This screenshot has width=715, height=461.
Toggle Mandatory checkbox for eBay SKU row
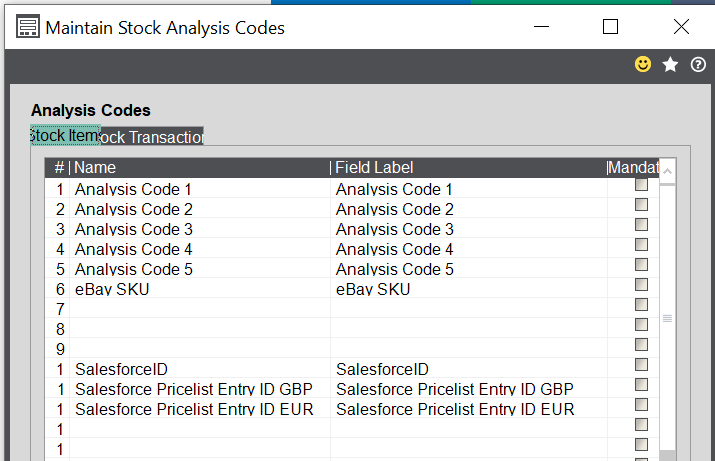pos(641,285)
